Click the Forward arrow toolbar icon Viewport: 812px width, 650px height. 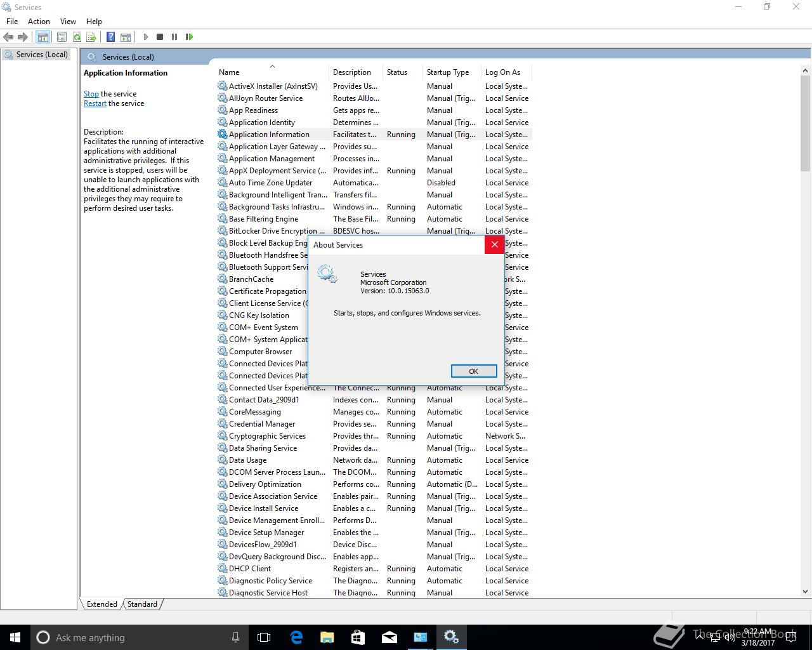point(23,37)
